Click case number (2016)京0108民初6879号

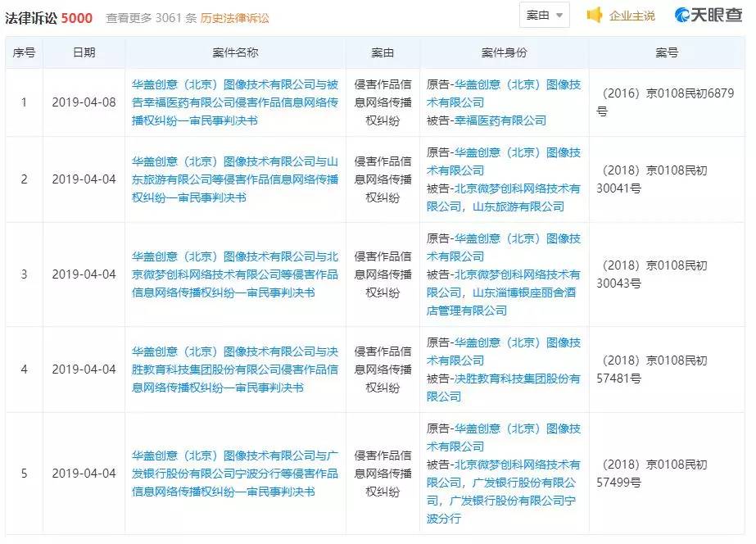point(665,102)
